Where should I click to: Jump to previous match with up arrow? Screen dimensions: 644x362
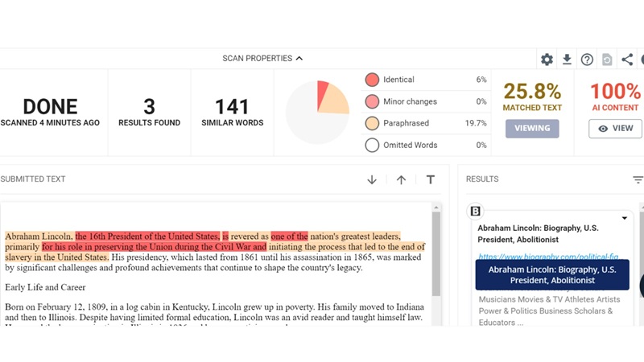[401, 179]
